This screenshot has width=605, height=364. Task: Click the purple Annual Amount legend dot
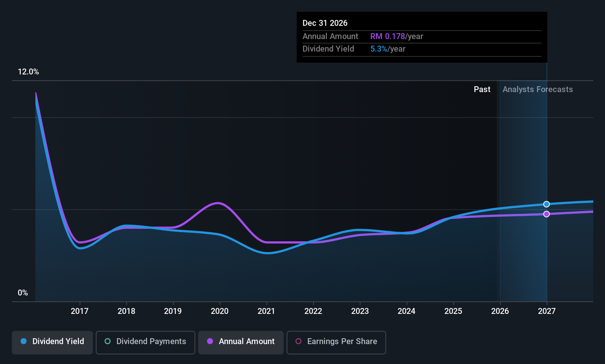(210, 342)
